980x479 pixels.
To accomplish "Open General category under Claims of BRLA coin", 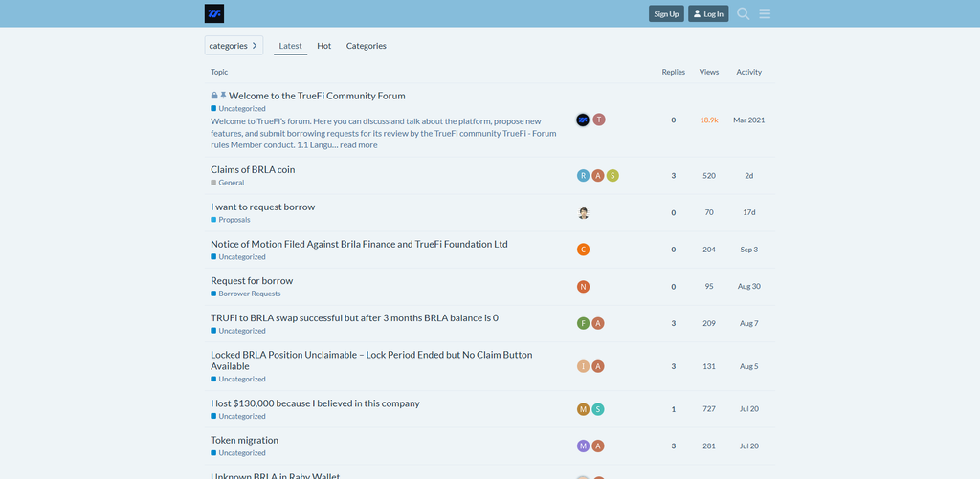I will pyautogui.click(x=228, y=183).
